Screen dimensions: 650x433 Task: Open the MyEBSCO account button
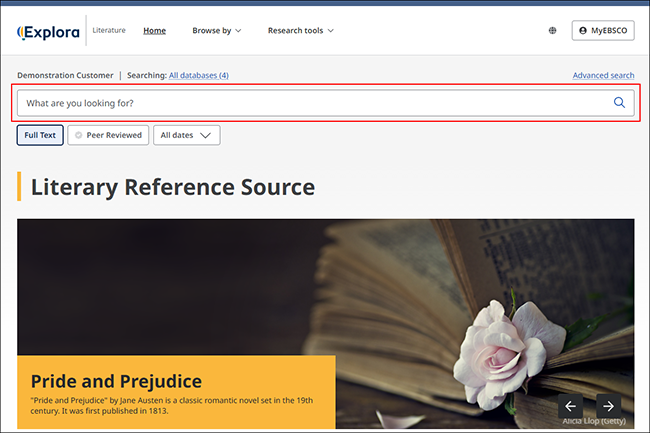pyautogui.click(x=603, y=30)
